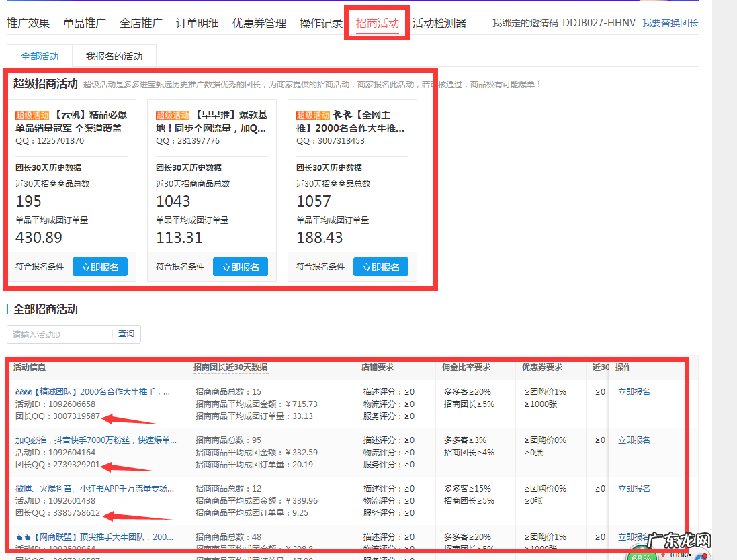Click the 超级活动 badge on the 云帆 card
This screenshot has height=560, width=737.
coord(31,115)
